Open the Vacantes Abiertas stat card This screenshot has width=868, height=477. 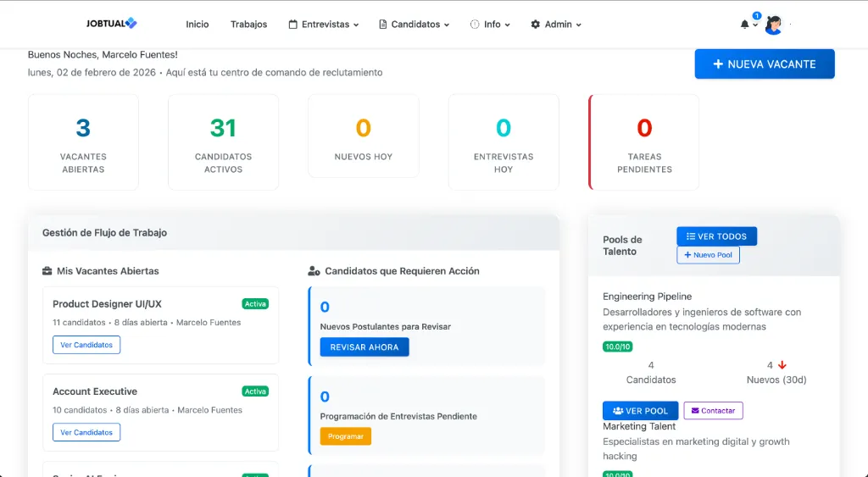[x=83, y=141]
